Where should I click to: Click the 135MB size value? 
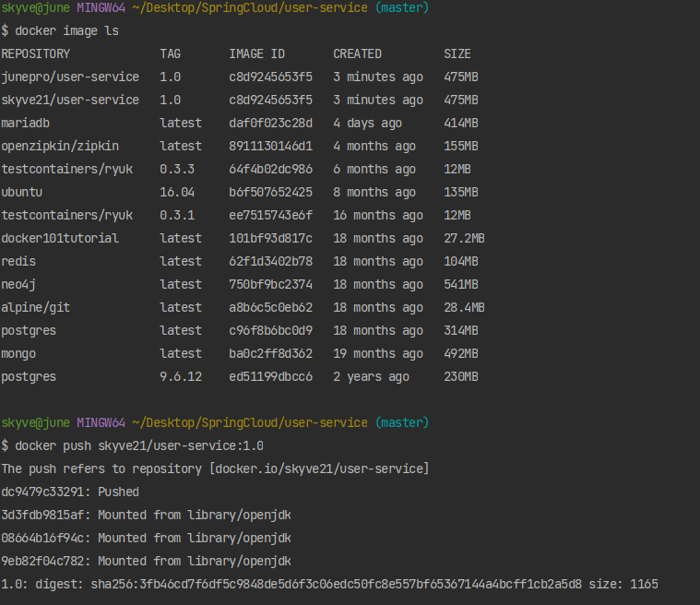point(461,193)
